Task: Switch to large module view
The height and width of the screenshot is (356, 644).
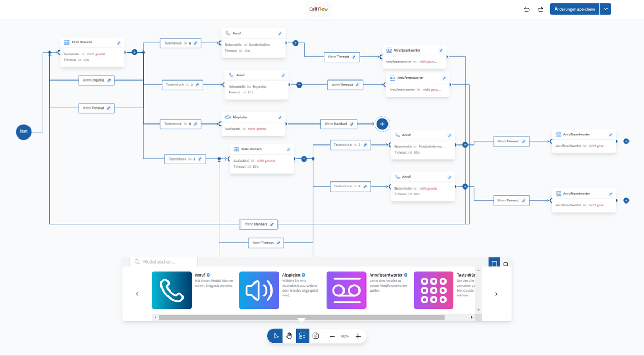Action: click(x=494, y=264)
